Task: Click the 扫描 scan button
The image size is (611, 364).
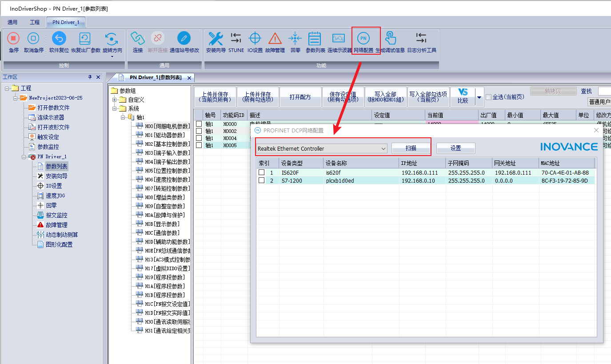Action: tap(411, 148)
